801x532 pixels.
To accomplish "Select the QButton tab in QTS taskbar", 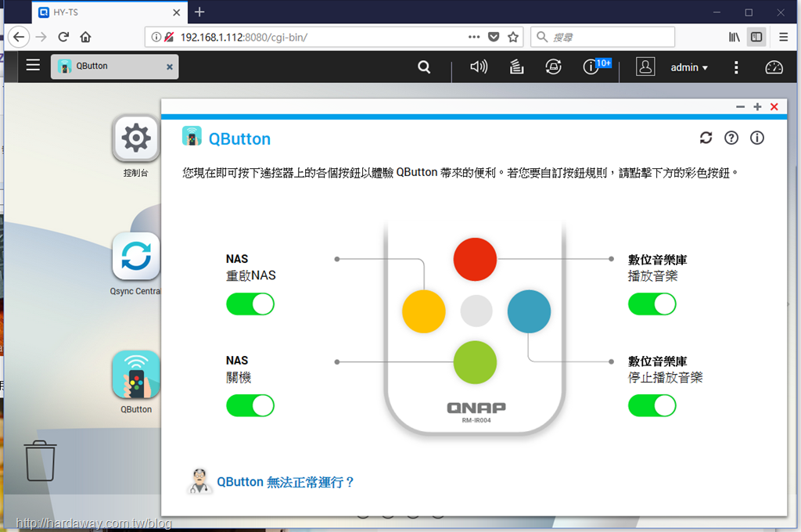I will click(114, 66).
